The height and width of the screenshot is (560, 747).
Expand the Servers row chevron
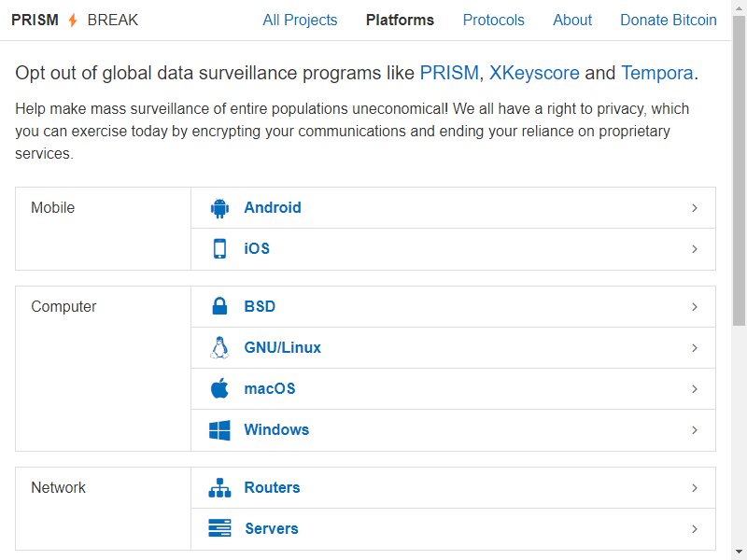[695, 529]
